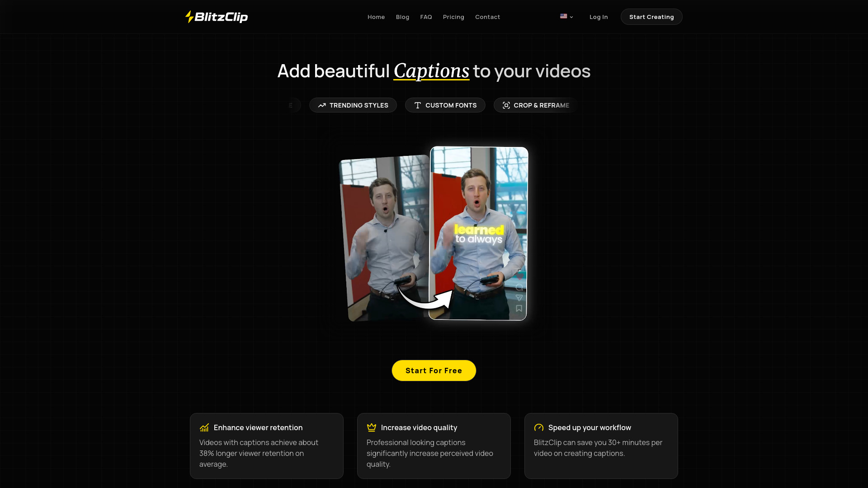
Task: Go to the Home page
Action: 376,17
